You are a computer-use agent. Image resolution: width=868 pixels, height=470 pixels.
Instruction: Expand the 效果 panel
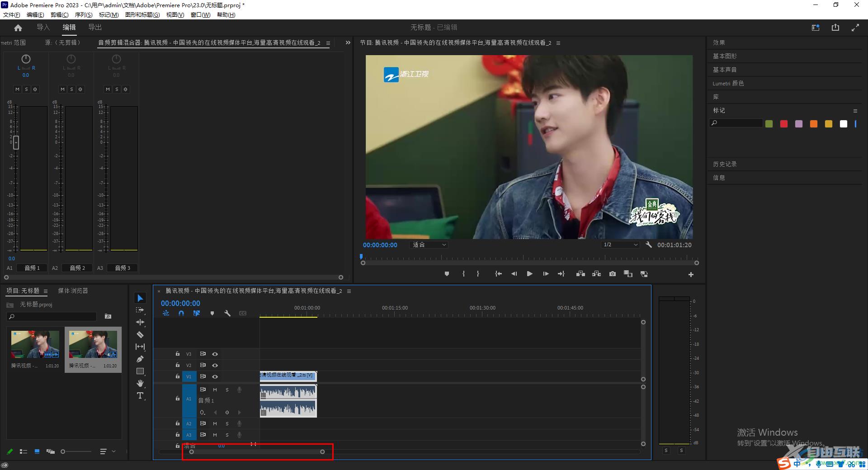(719, 42)
